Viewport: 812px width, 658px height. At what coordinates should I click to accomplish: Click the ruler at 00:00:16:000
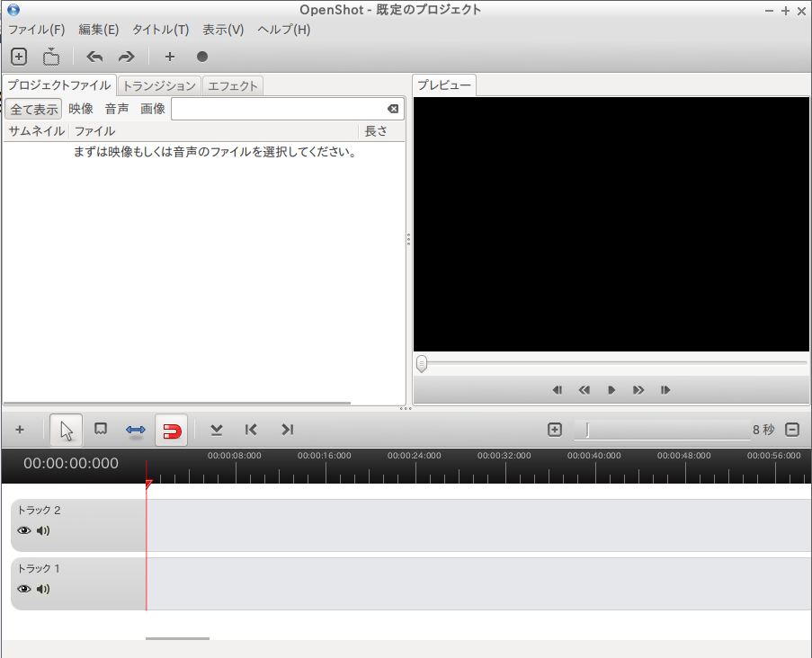(325, 456)
